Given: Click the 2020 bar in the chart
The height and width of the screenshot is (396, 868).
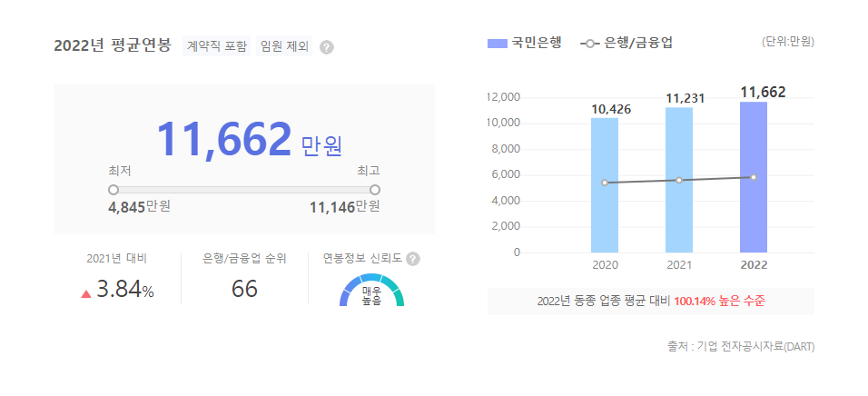Looking at the screenshot, I should 605,185.
